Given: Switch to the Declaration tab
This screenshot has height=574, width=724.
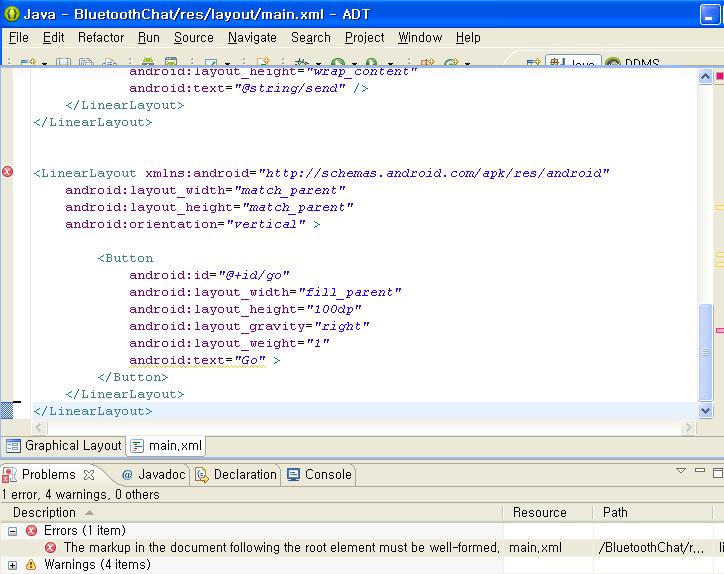Looking at the screenshot, I should click(x=236, y=475).
